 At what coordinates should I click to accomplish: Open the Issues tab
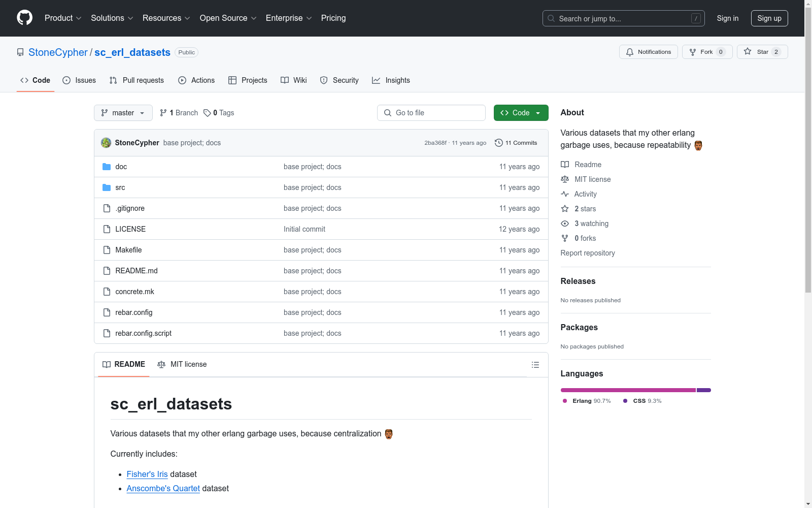79,80
